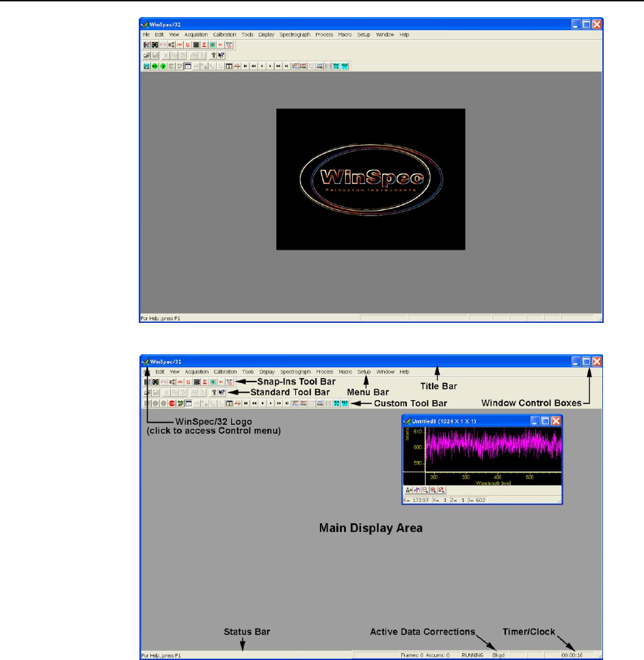Image resolution: width=644 pixels, height=660 pixels.
Task: Click Save disk icon in upper window toolbar
Action: pyautogui.click(x=155, y=55)
